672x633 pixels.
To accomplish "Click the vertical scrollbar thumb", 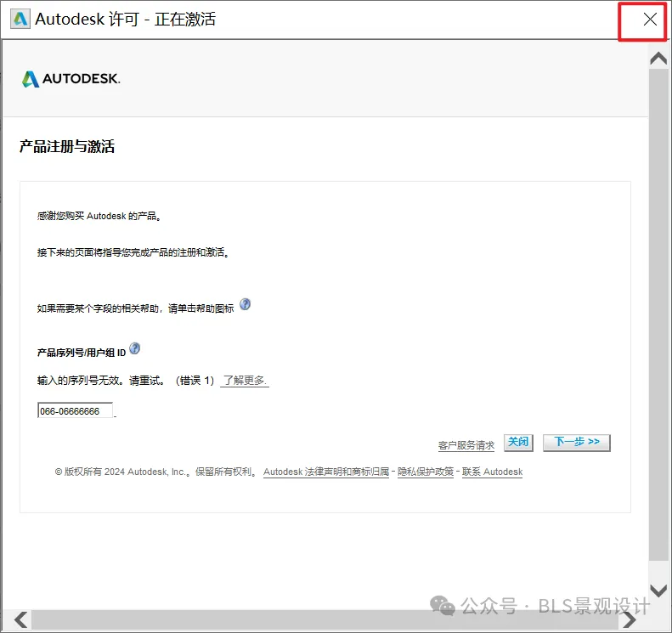I will (658, 314).
